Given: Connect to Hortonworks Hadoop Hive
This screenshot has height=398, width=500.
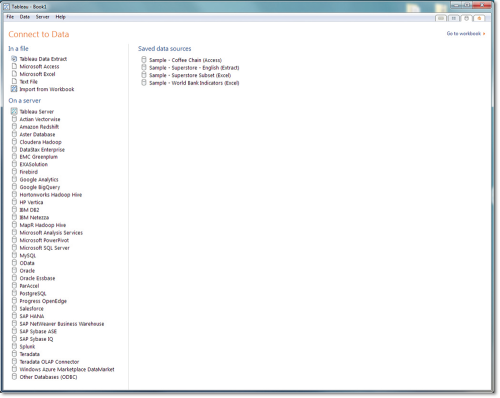Looking at the screenshot, I should click(x=51, y=195).
